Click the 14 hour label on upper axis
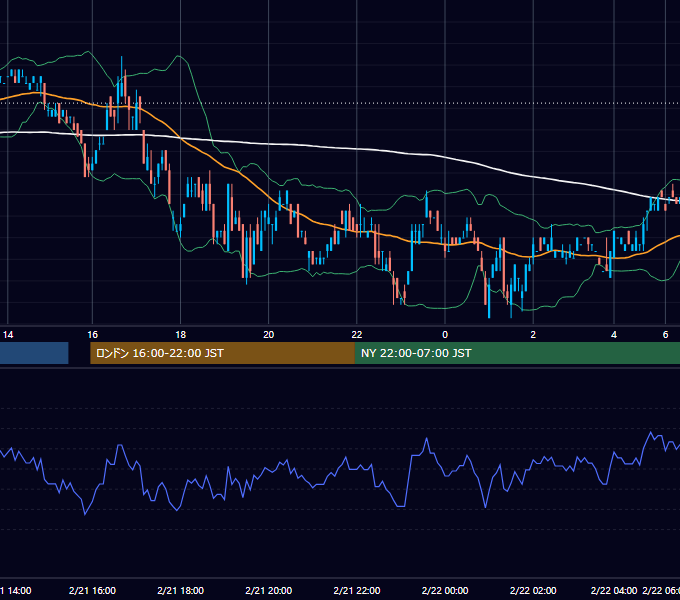This screenshot has height=600, width=680. [8, 335]
